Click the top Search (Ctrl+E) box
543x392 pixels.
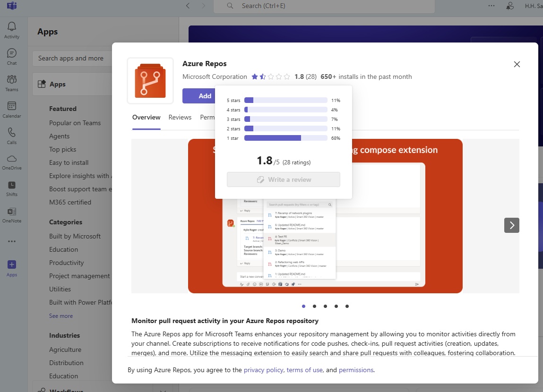324,6
